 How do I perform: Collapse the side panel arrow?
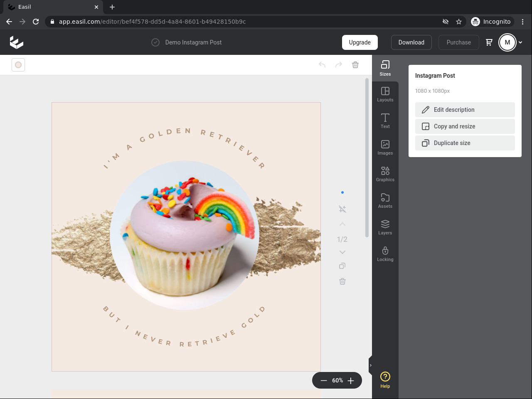click(x=370, y=366)
